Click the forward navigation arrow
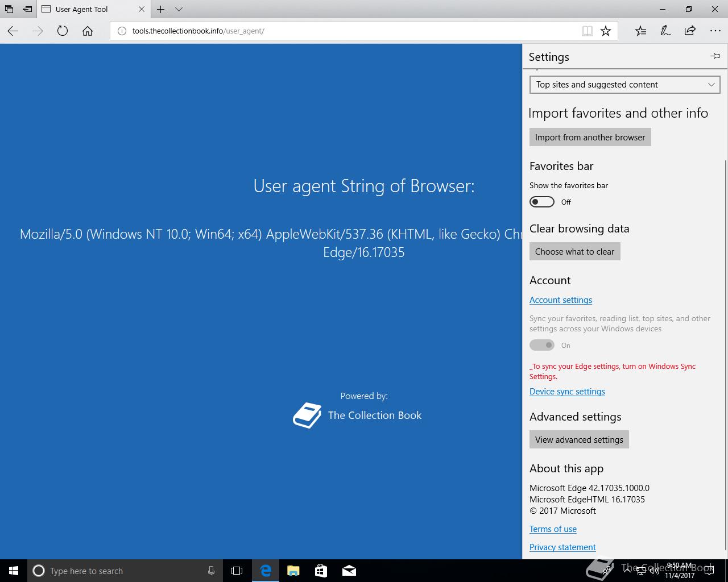The height and width of the screenshot is (582, 728). pyautogui.click(x=38, y=31)
